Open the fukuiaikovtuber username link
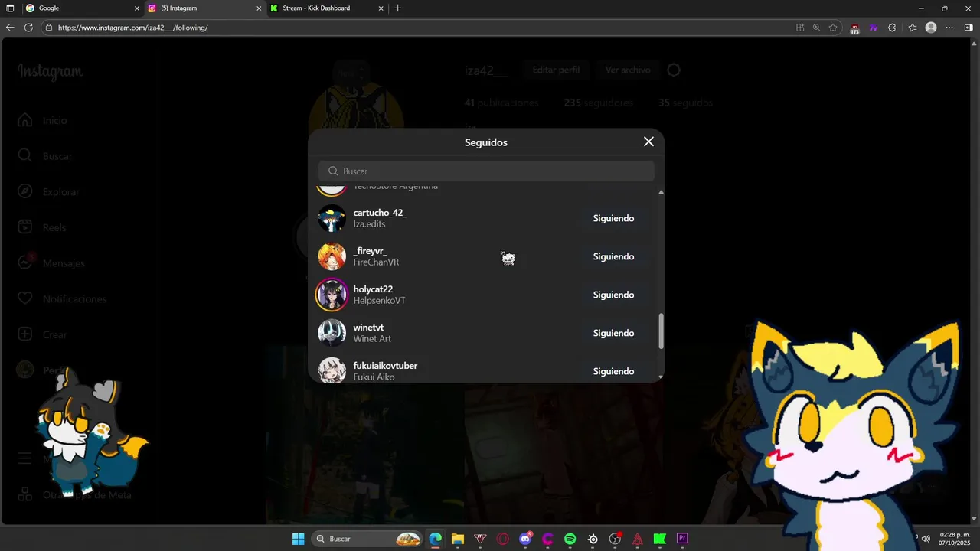Screen dimensions: 980x551 pos(385,366)
